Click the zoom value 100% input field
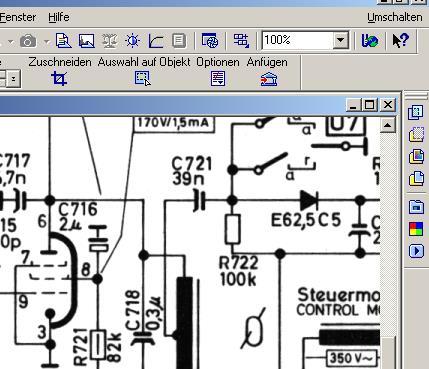Image resolution: width=429 pixels, height=369 pixels. (298, 40)
